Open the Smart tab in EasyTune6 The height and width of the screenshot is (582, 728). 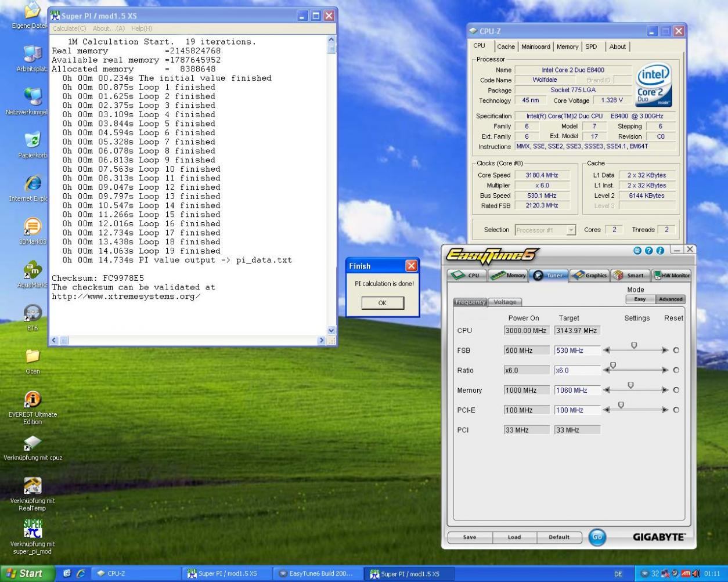[629, 275]
